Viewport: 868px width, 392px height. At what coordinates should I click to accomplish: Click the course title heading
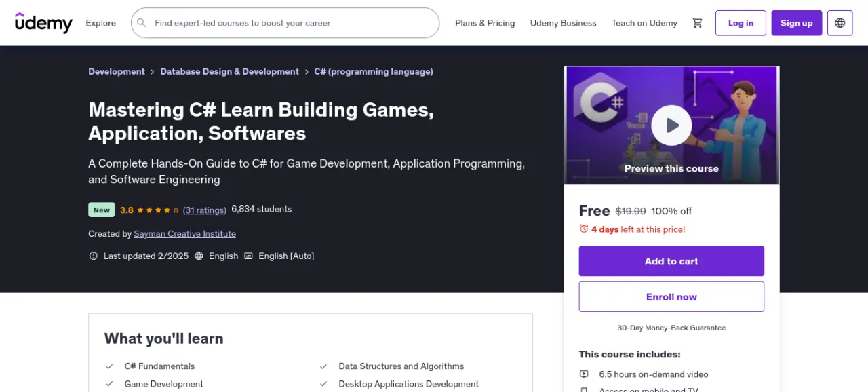(261, 121)
